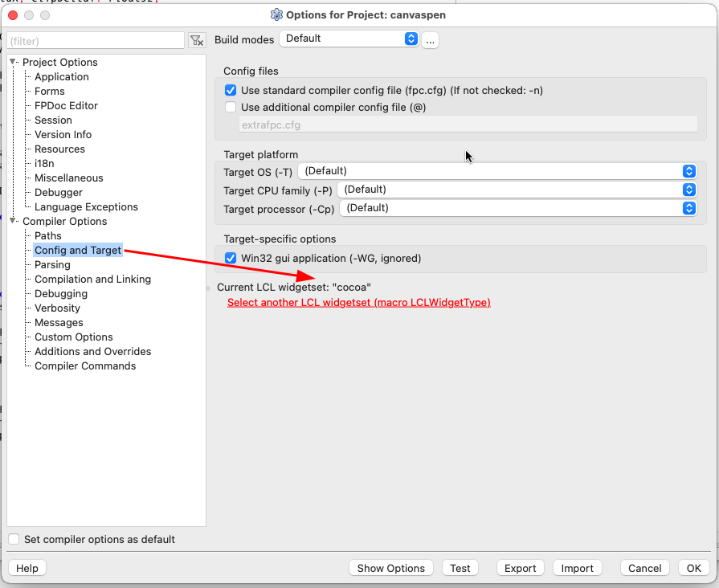This screenshot has height=588, width=719.
Task: Open the Version Info page
Action: tap(63, 134)
